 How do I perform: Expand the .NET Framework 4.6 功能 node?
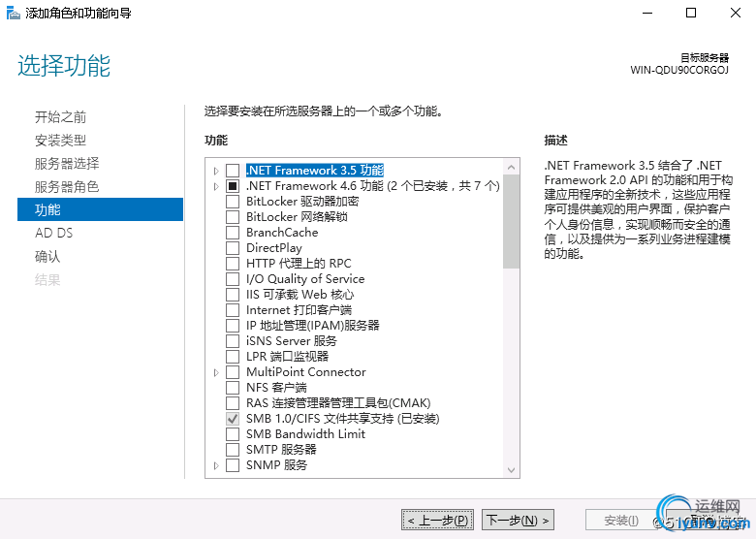point(216,186)
